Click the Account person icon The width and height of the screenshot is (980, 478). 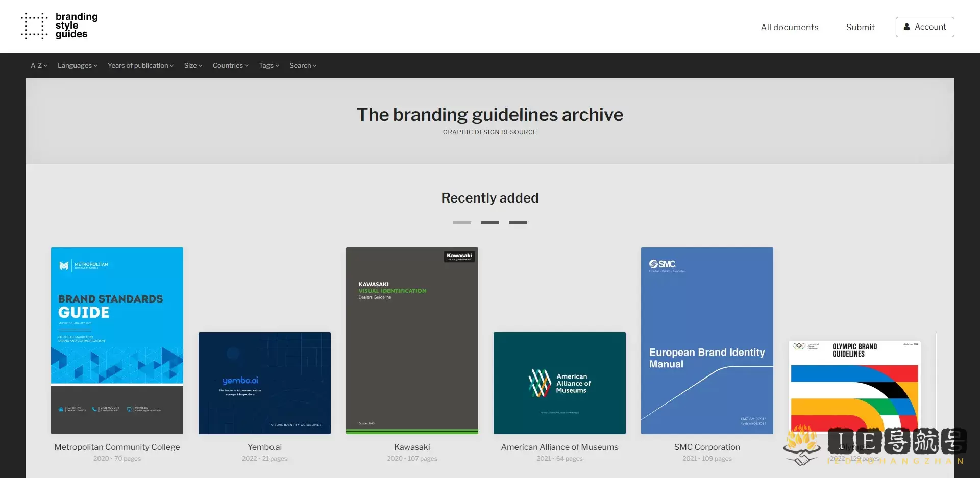(908, 27)
